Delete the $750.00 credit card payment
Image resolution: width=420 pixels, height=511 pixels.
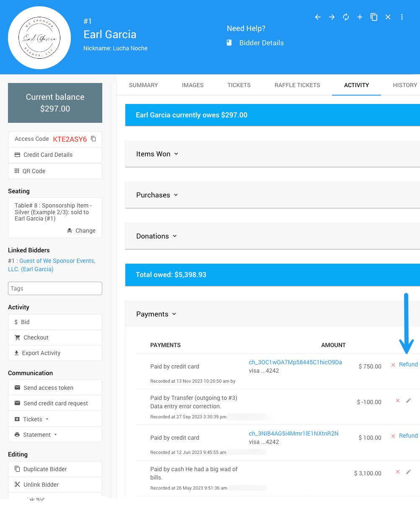393,365
